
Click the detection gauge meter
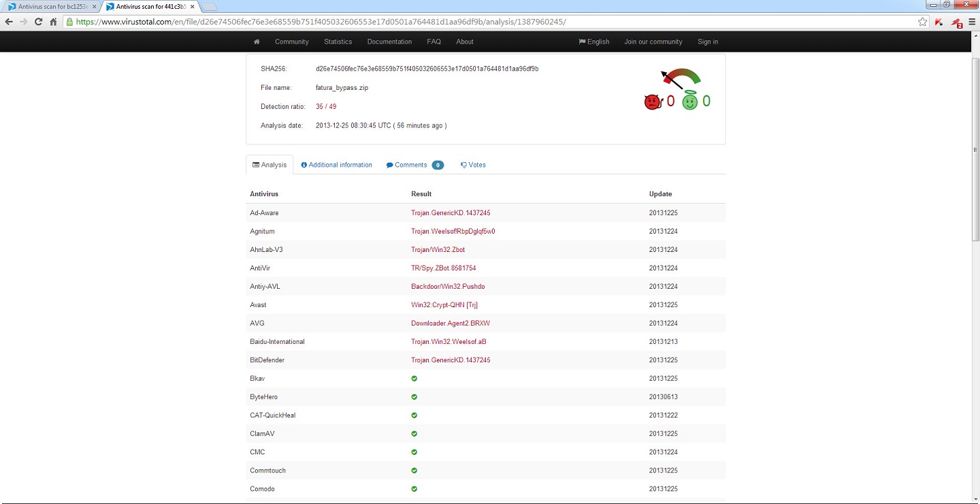tap(680, 78)
